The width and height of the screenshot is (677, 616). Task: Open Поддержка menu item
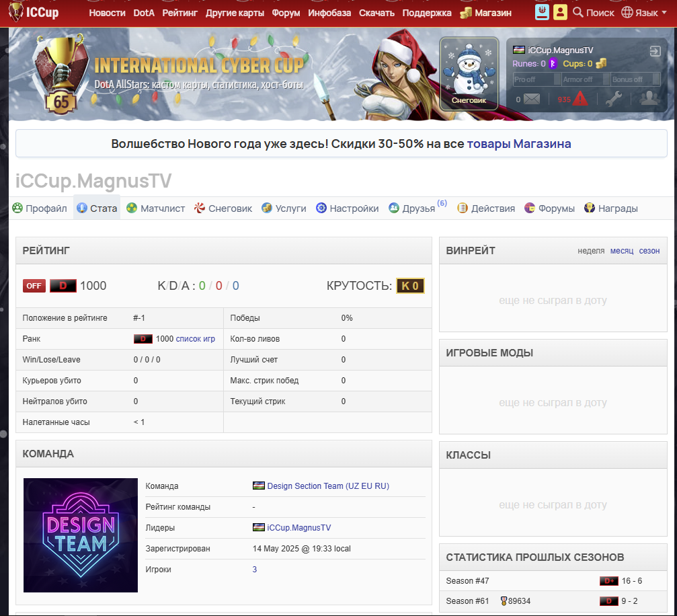[x=427, y=13]
